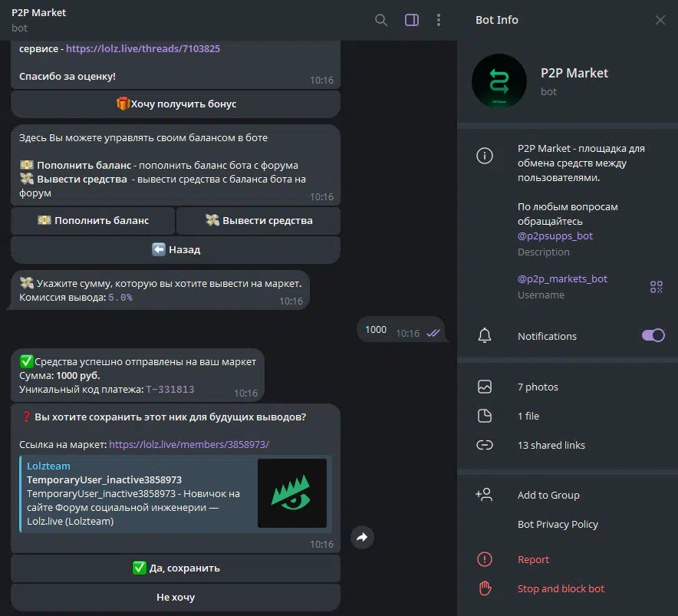Open the Lolzteam link preview thumbnail
Viewport: 678px width, 616px height.
click(292, 493)
